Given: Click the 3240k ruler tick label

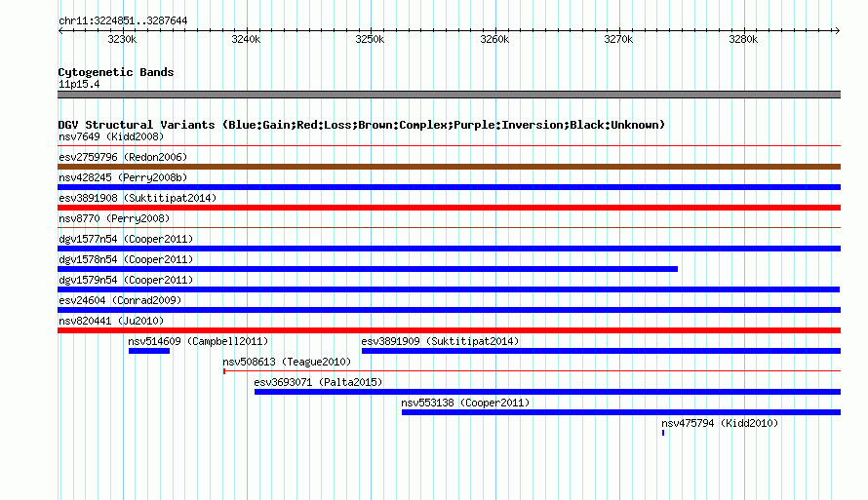Looking at the screenshot, I should point(246,39).
